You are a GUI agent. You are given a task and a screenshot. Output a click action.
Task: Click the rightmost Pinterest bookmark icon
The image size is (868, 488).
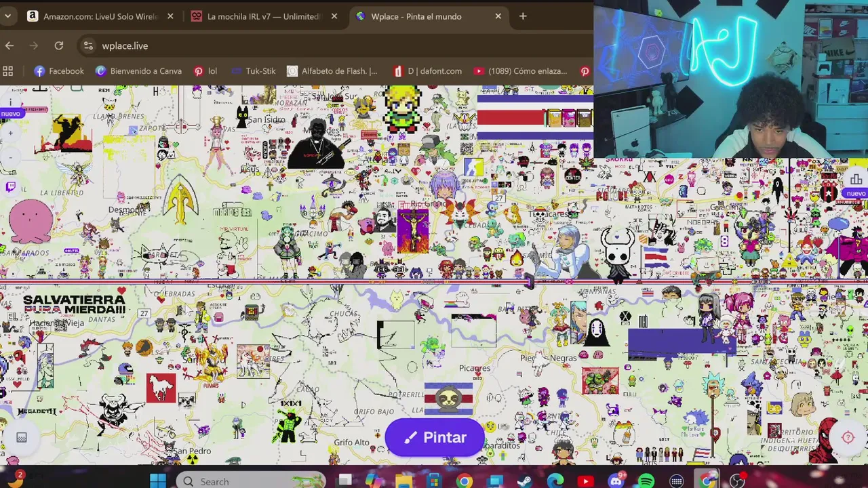[x=585, y=70]
